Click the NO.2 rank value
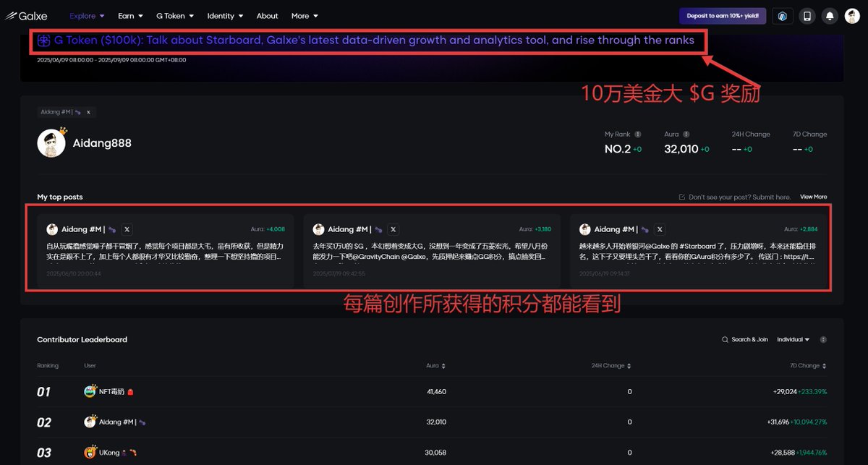The height and width of the screenshot is (465, 868). (x=618, y=149)
